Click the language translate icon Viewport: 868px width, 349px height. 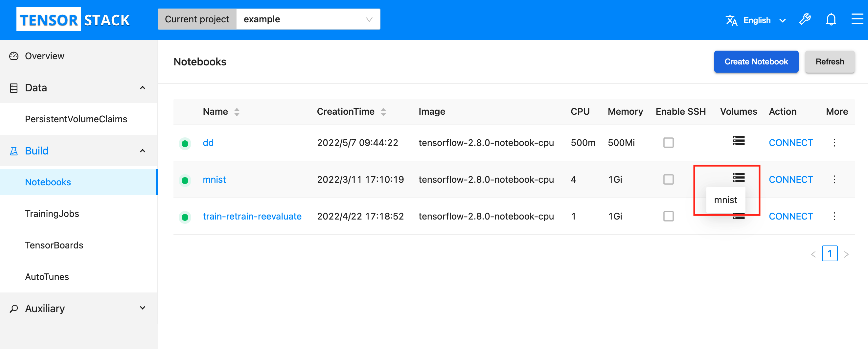(x=732, y=20)
